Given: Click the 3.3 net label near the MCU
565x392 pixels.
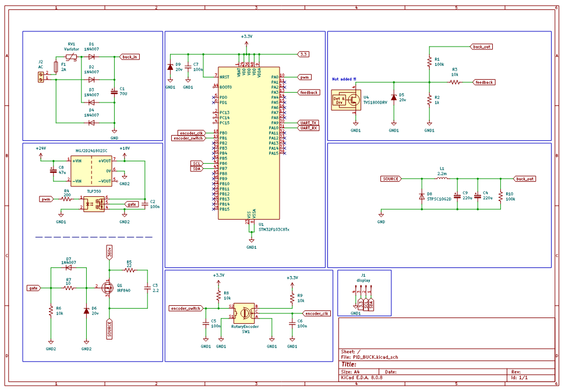Looking at the screenshot, I should (303, 54).
